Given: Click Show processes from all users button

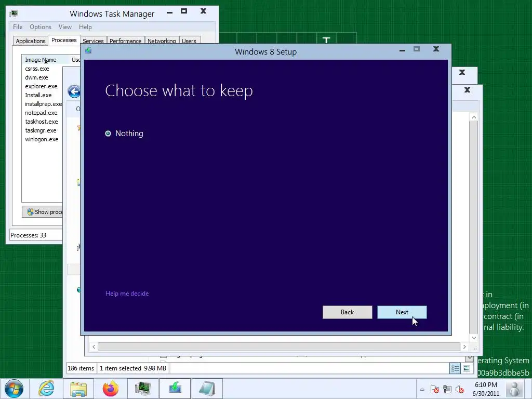Looking at the screenshot, I should pos(43,212).
